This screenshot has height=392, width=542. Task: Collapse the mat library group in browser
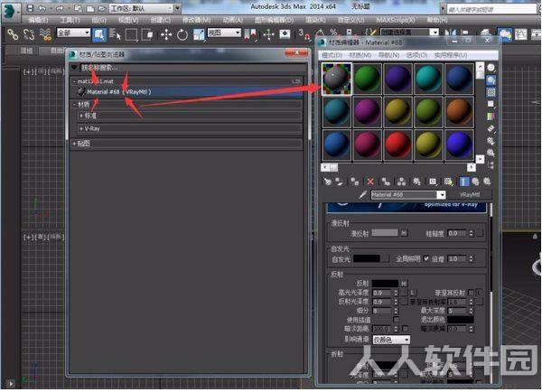pos(74,81)
